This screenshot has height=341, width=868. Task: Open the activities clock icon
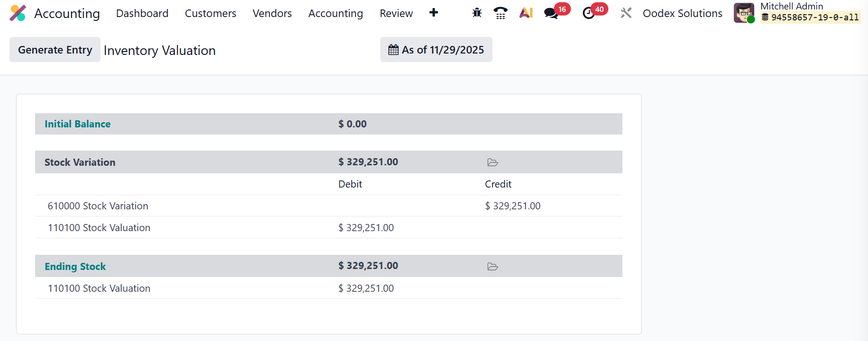(589, 13)
